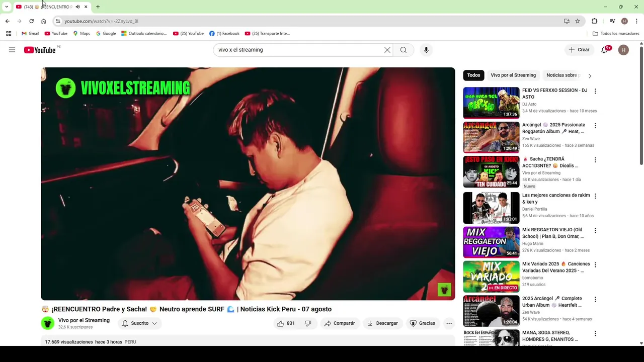644x362 pixels.
Task: View site information icon in address bar
Action: [x=58, y=21]
